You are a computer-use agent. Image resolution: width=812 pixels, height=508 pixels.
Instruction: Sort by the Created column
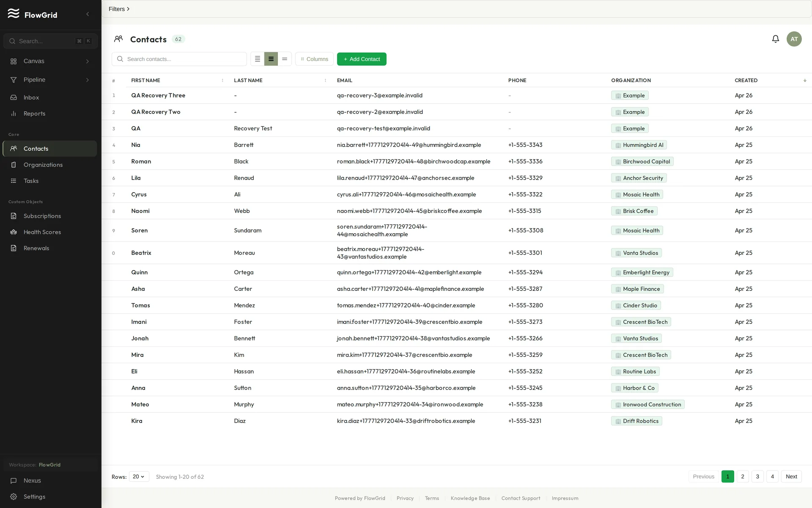(x=746, y=80)
